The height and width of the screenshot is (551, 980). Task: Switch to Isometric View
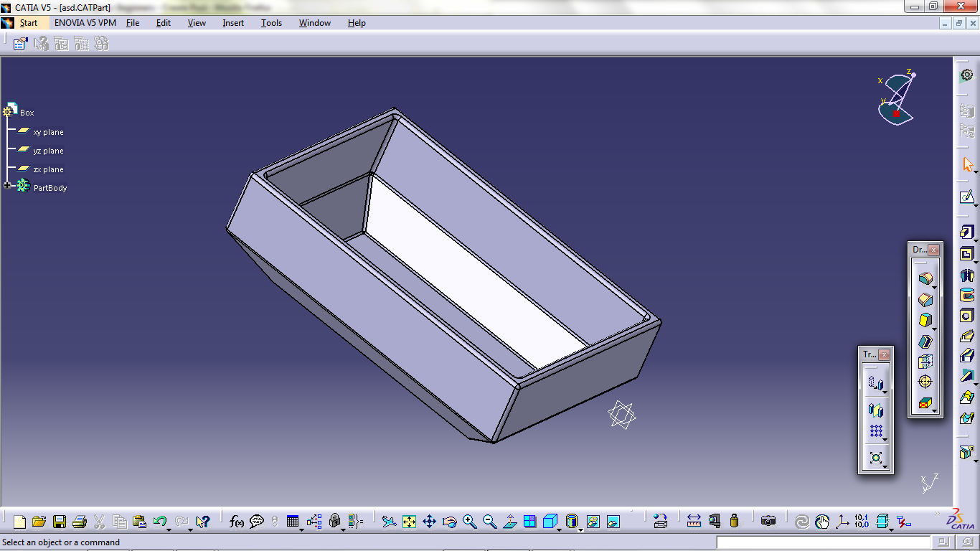550,522
